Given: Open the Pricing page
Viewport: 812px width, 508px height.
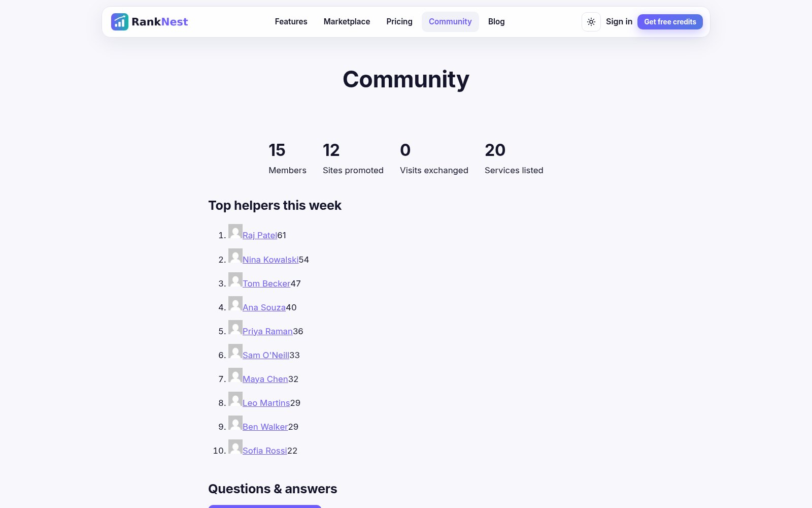Looking at the screenshot, I should click(399, 22).
